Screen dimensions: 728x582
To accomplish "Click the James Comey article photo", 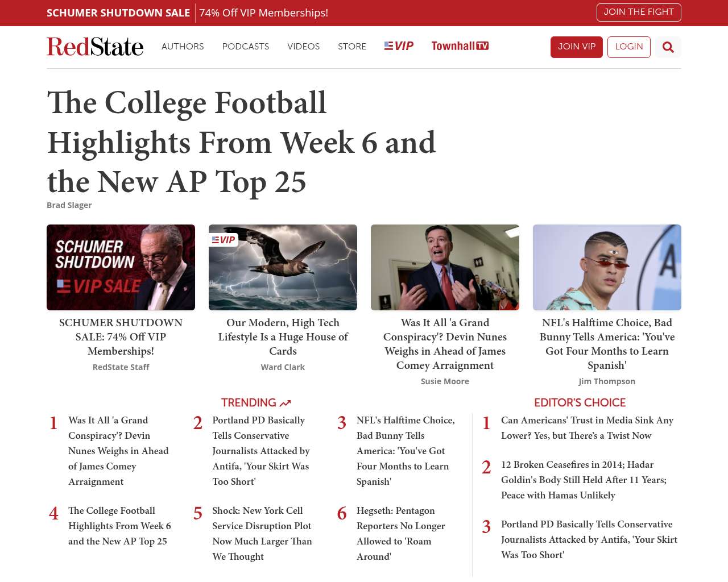I will click(x=445, y=267).
